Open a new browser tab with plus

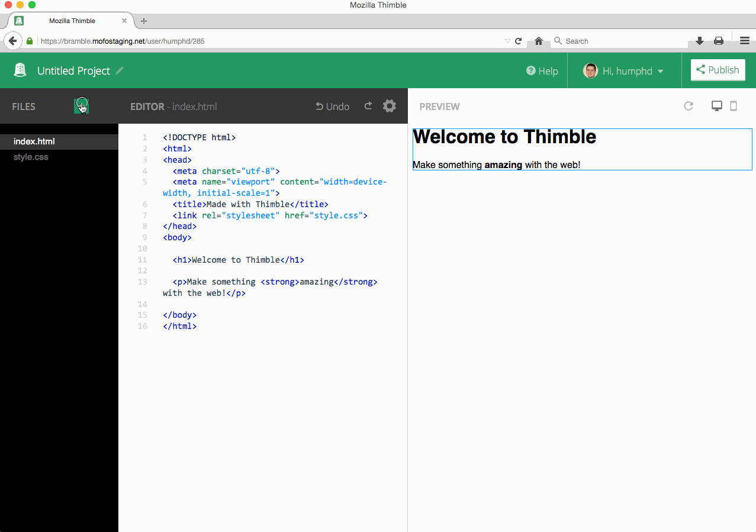[144, 21]
